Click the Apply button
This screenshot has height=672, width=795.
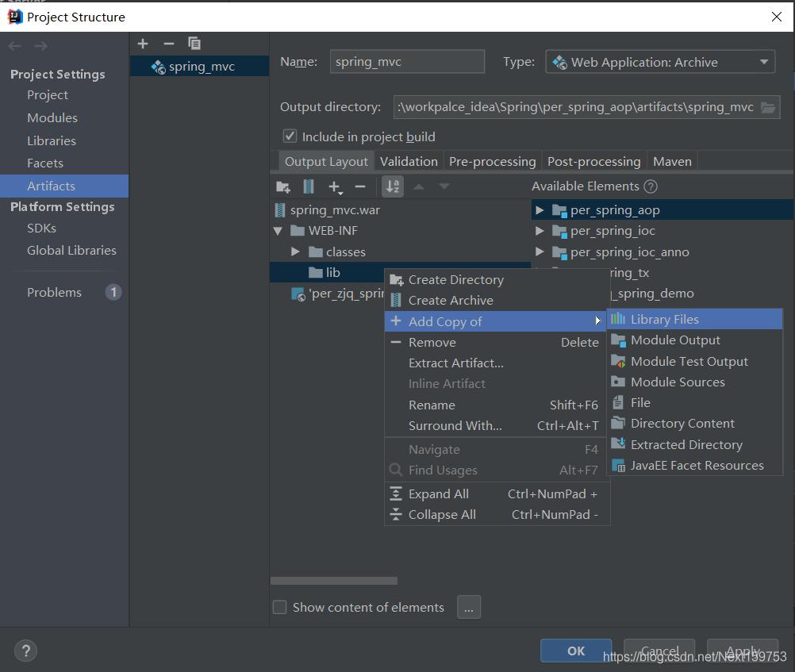743,651
